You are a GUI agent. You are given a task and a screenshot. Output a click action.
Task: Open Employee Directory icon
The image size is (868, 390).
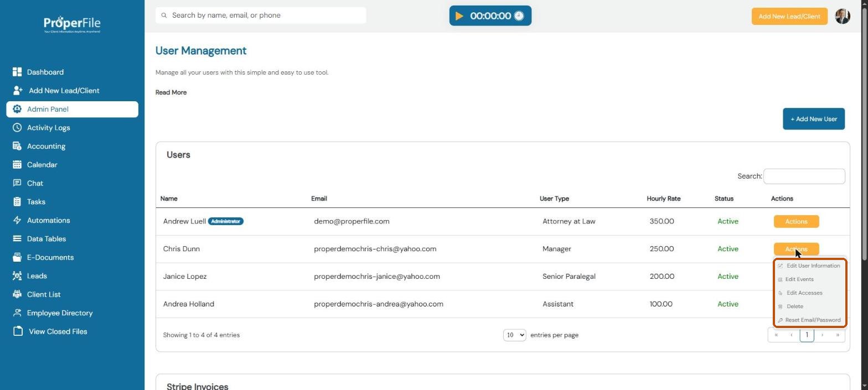17,313
